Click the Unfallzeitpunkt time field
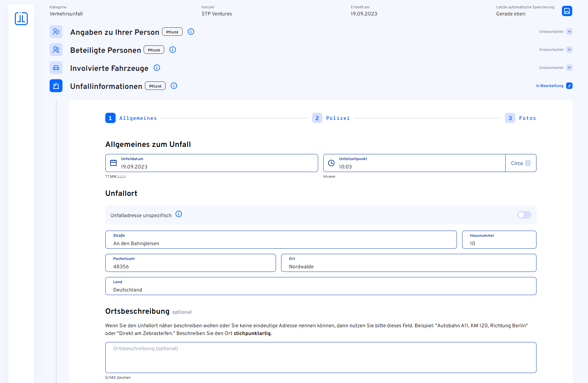This screenshot has height=383, width=588. coord(414,163)
